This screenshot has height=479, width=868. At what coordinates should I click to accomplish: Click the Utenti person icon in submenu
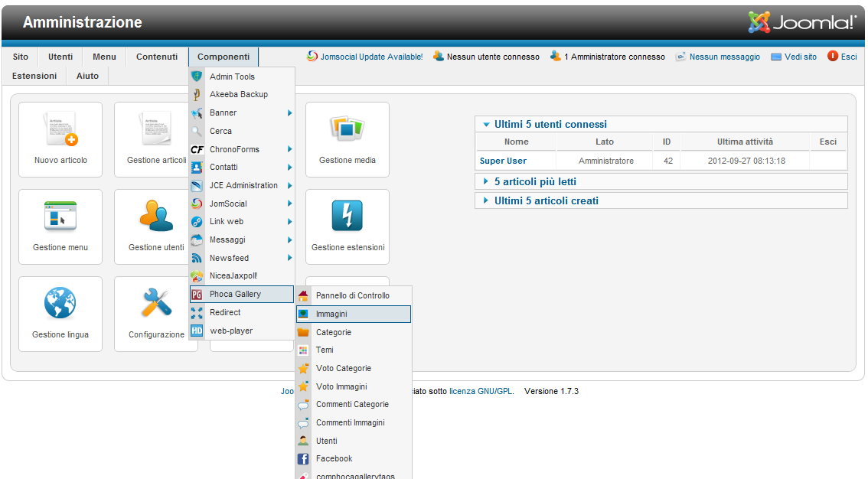(x=303, y=441)
